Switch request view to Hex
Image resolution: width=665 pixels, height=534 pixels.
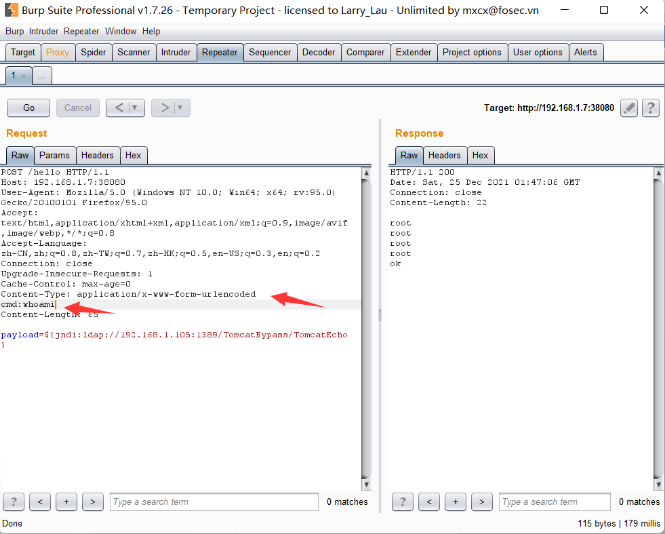pyautogui.click(x=133, y=155)
